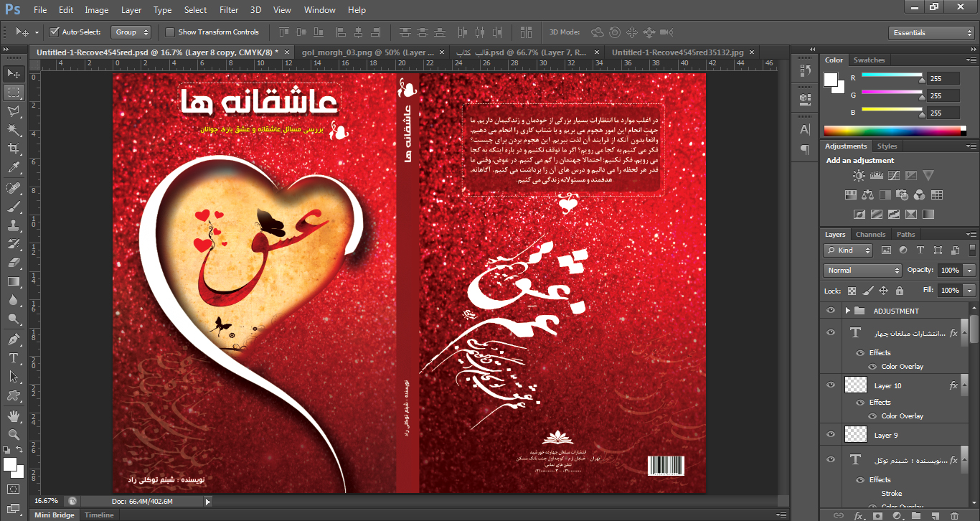Select the Zoom tool
The width and height of the screenshot is (980, 521).
point(13,435)
